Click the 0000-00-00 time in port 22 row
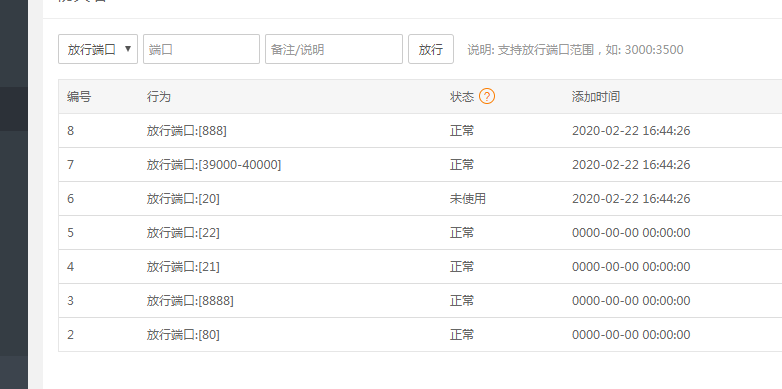This screenshot has width=782, height=389. point(631,232)
